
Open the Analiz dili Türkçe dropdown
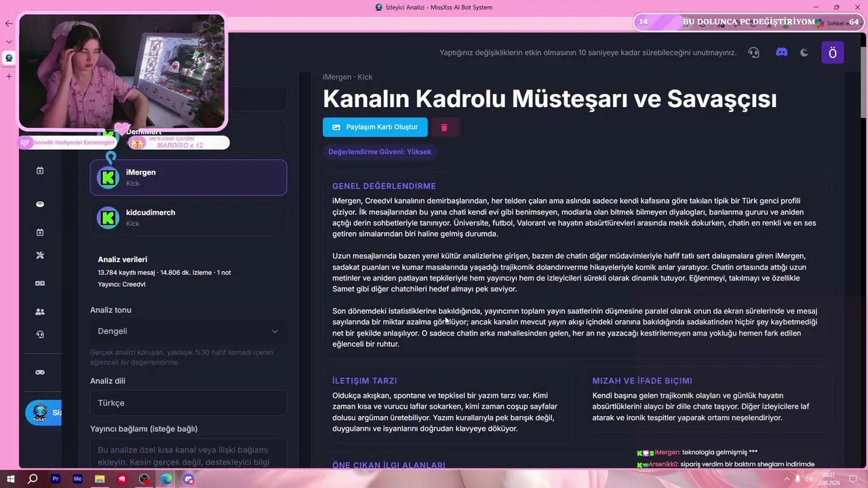[x=189, y=403]
